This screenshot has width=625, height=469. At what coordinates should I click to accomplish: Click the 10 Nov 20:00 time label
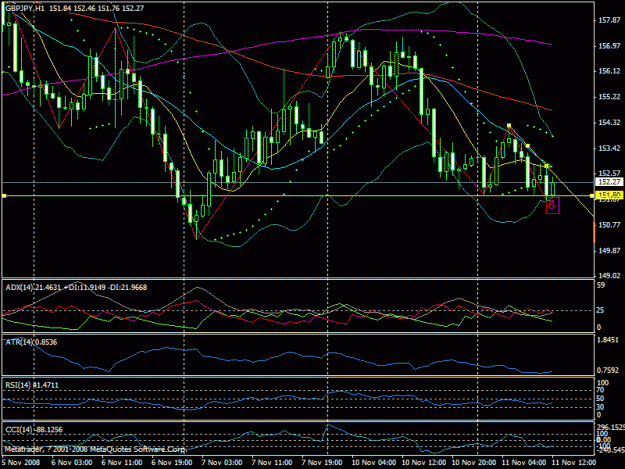click(474, 463)
